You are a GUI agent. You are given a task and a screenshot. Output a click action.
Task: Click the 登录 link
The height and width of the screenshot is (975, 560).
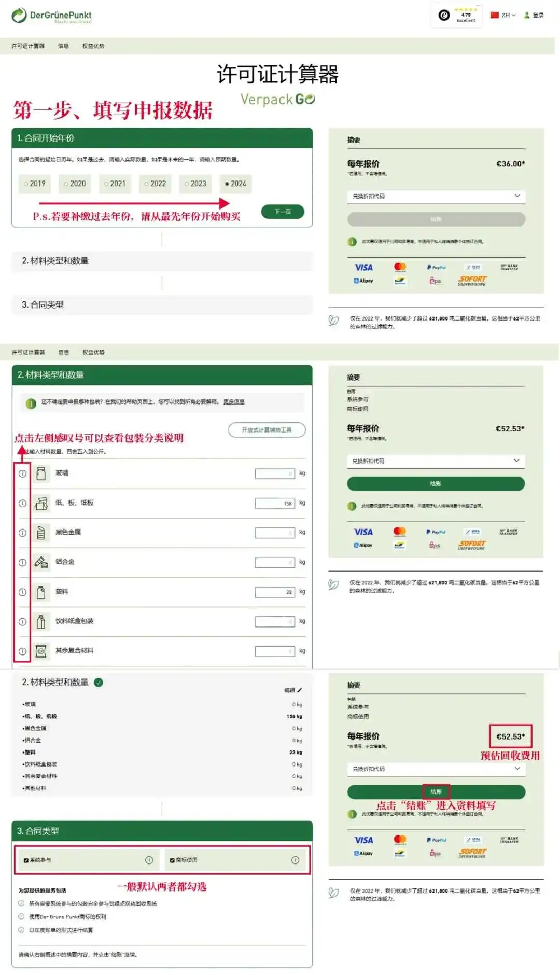pos(538,16)
